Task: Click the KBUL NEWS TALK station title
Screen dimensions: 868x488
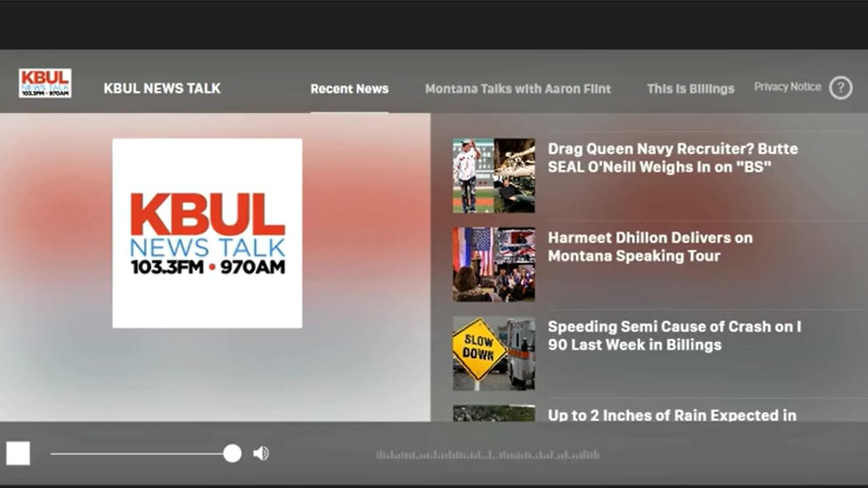Action: (162, 88)
